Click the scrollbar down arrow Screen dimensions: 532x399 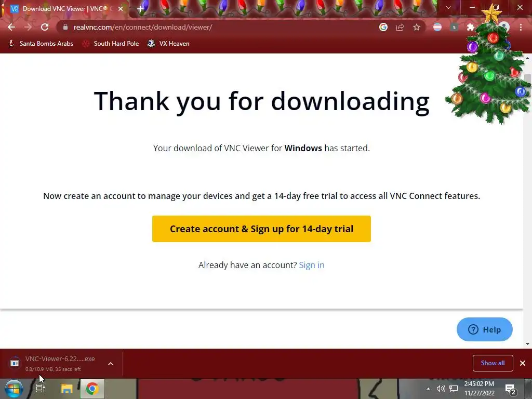(527, 344)
